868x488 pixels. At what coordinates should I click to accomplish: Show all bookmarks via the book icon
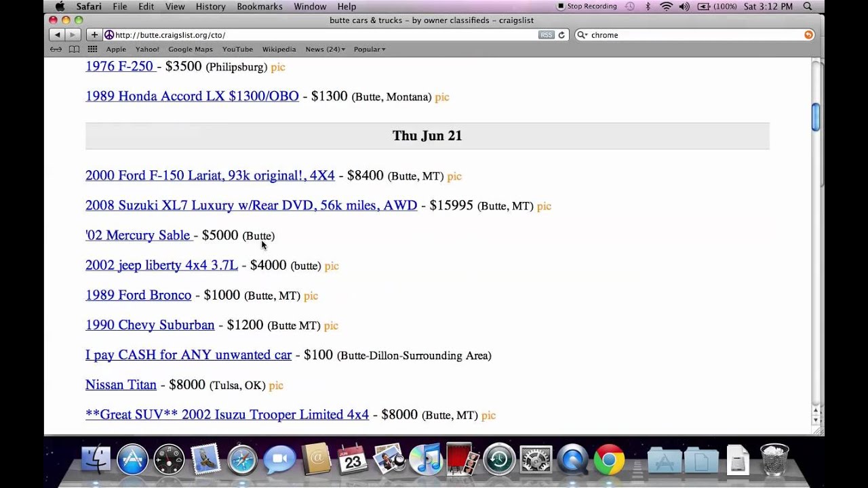pyautogui.click(x=75, y=49)
